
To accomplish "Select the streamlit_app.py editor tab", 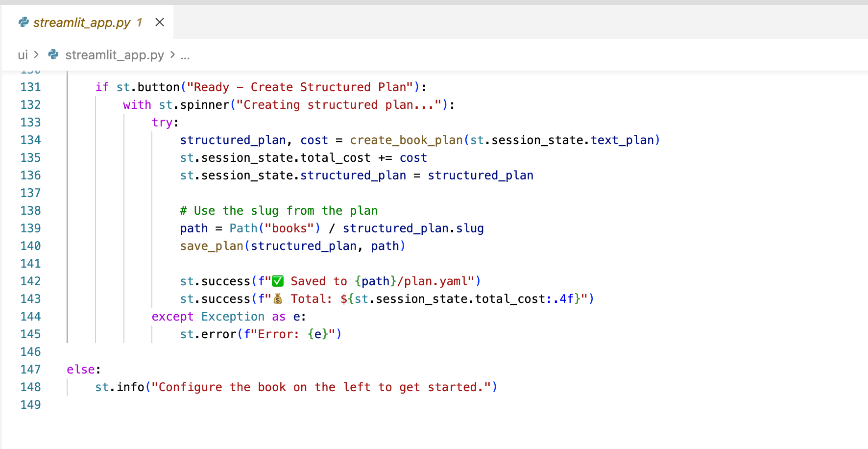I will 88,23.
